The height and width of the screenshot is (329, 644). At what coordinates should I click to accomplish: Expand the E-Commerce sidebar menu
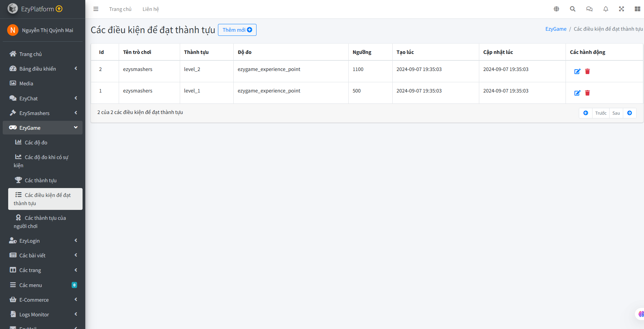point(43,300)
